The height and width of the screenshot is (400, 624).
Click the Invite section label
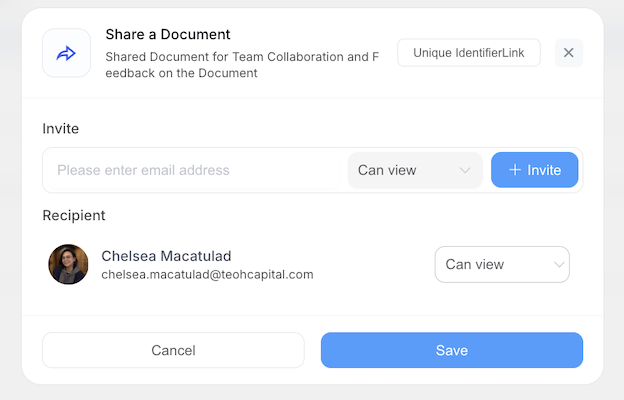pos(60,129)
